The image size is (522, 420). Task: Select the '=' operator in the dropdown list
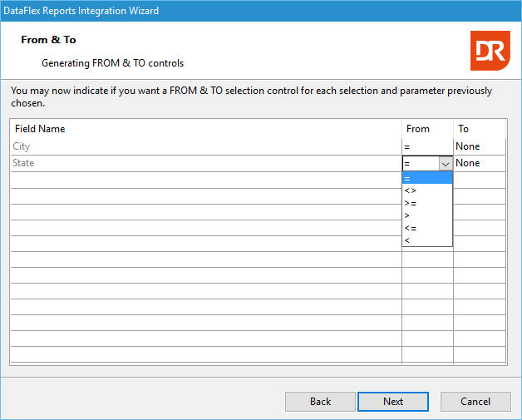pyautogui.click(x=427, y=178)
